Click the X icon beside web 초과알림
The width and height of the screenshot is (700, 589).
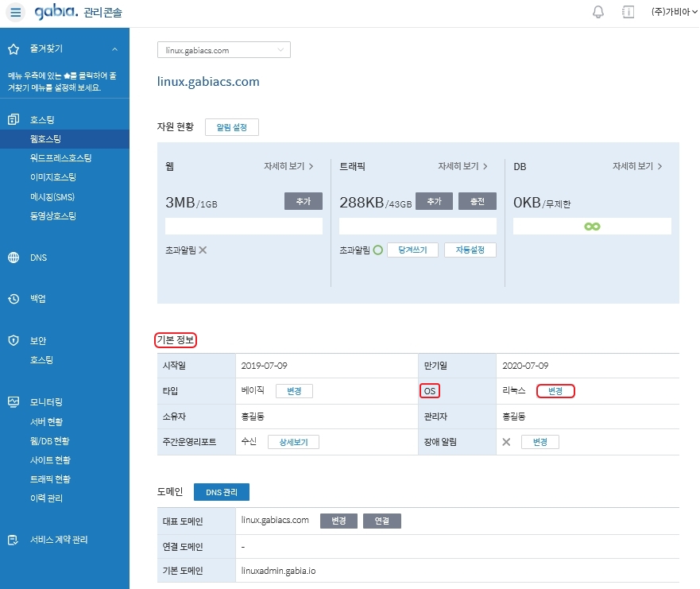(203, 250)
